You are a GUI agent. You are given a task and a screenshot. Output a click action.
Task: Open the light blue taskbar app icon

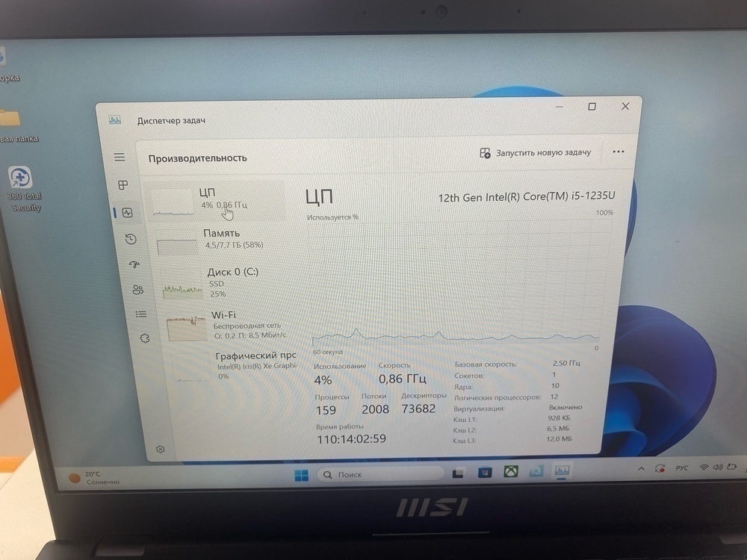click(536, 471)
